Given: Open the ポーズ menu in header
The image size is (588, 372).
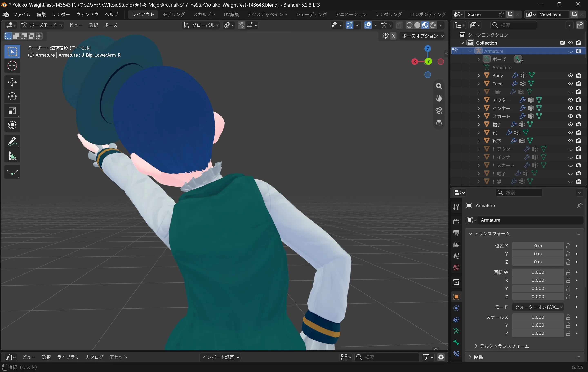Looking at the screenshot, I should [x=111, y=25].
